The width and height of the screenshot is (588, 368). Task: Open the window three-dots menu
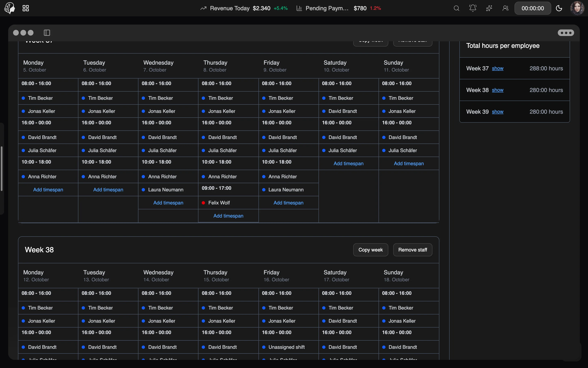[x=566, y=33]
